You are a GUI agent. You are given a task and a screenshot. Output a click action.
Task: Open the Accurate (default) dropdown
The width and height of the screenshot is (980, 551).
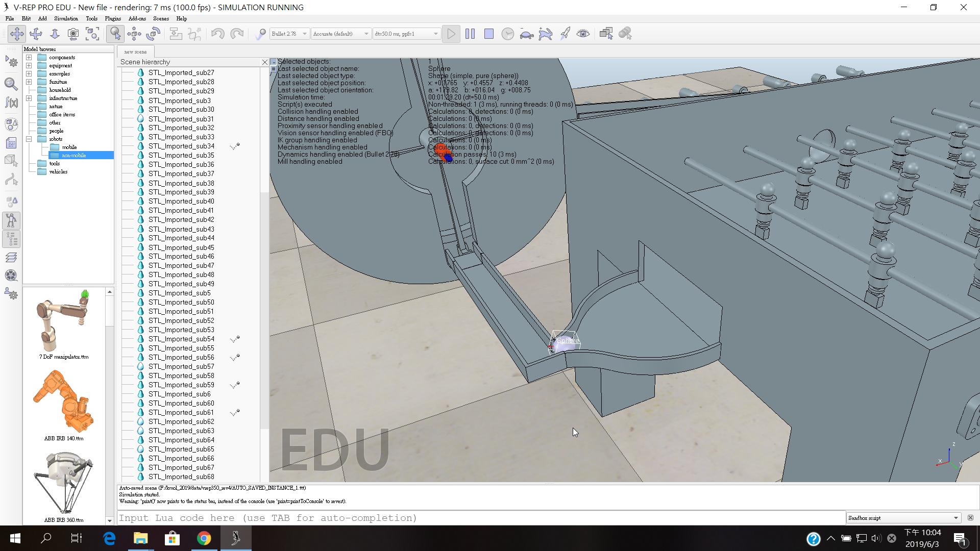(341, 34)
